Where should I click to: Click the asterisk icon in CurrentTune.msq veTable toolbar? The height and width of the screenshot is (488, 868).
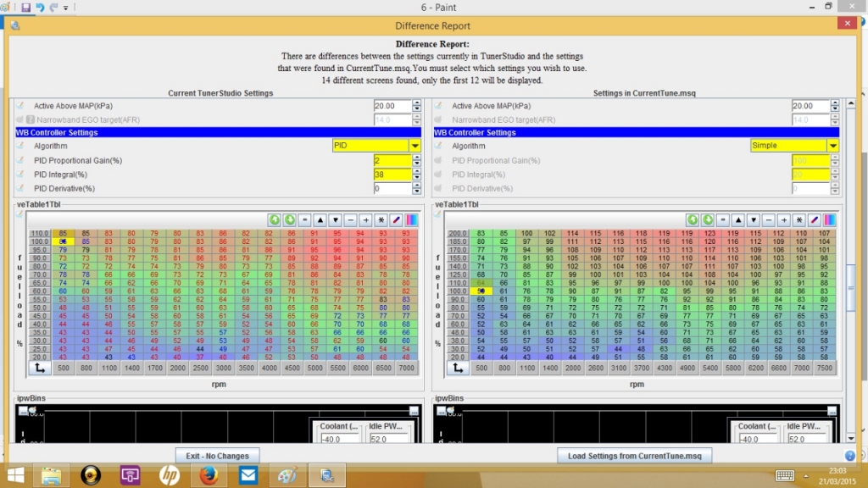tap(798, 220)
